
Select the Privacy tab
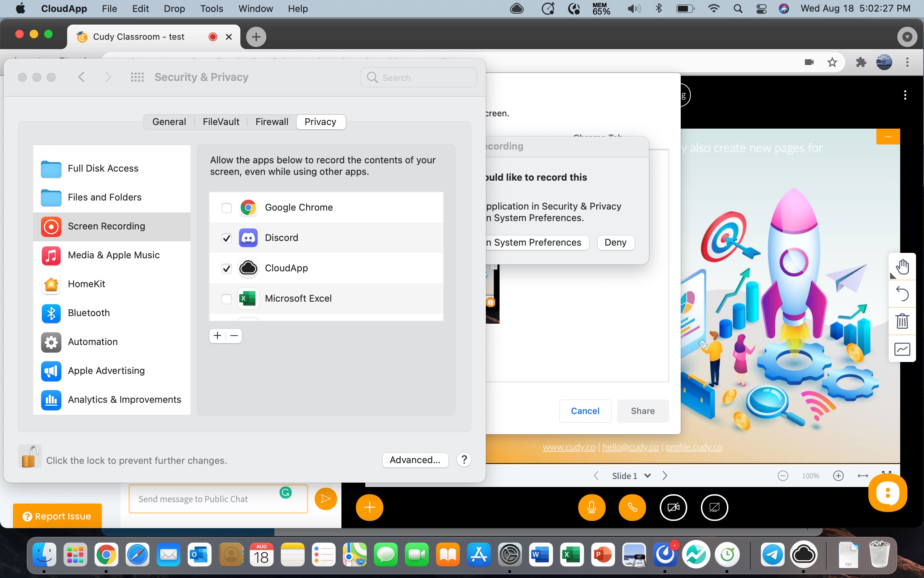tap(321, 122)
